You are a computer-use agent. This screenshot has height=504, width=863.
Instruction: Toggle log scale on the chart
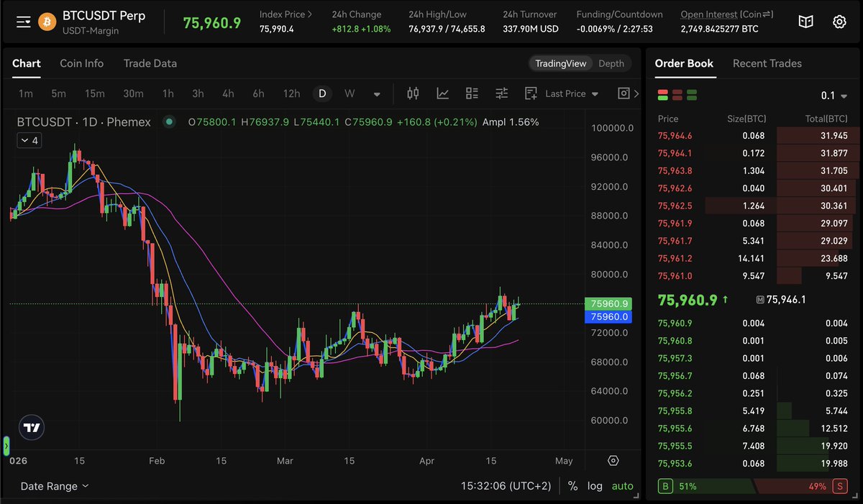point(595,486)
